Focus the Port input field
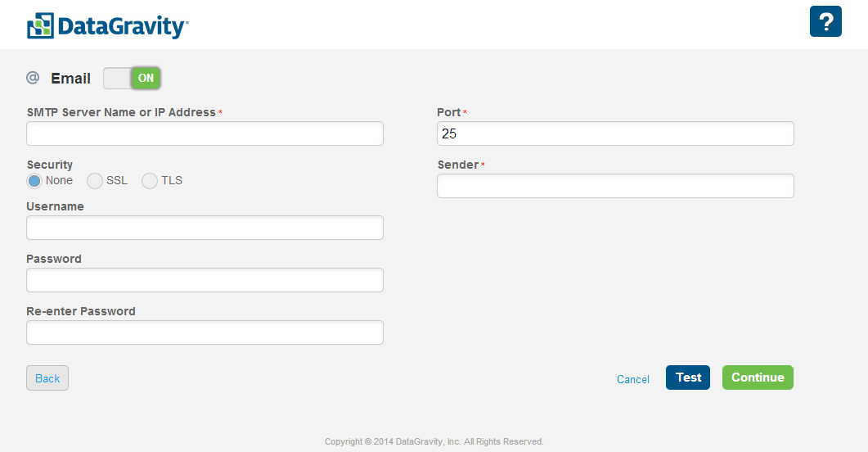The height and width of the screenshot is (452, 868). [615, 133]
